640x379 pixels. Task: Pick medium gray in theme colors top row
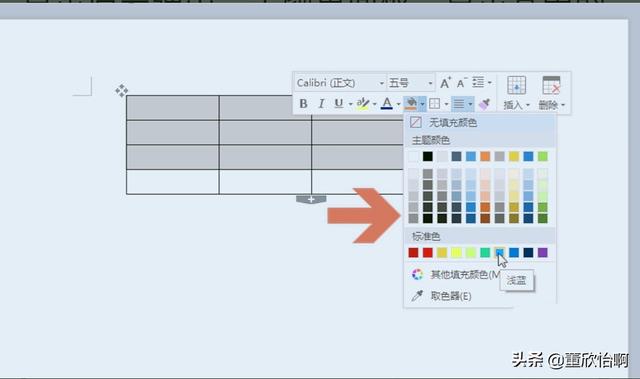pos(500,156)
